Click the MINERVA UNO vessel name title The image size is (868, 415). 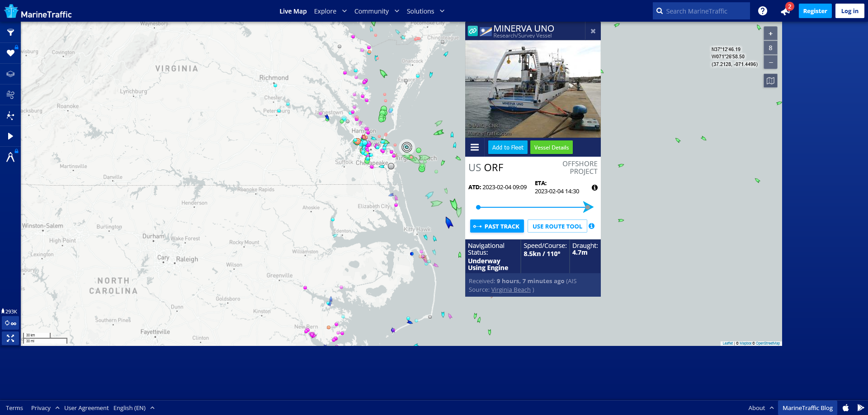tap(524, 28)
